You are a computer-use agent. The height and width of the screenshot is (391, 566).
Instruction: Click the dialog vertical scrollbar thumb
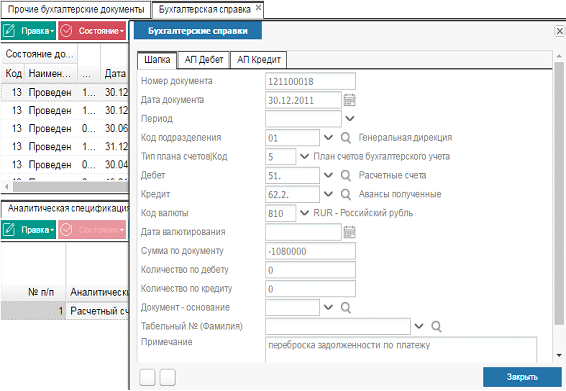[x=559, y=193]
